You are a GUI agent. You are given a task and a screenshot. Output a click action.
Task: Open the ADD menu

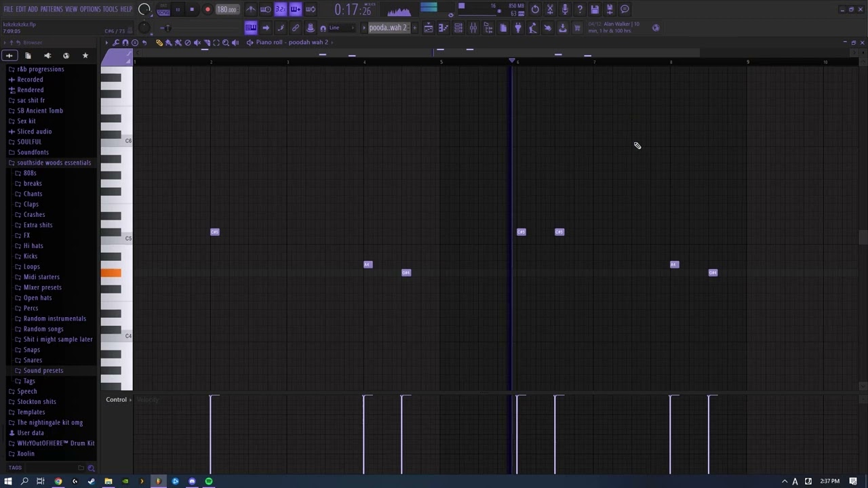click(x=33, y=9)
